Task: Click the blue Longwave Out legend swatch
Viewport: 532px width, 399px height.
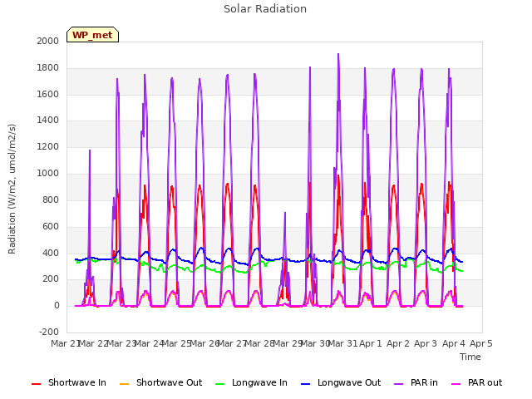Action: pyautogui.click(x=305, y=384)
